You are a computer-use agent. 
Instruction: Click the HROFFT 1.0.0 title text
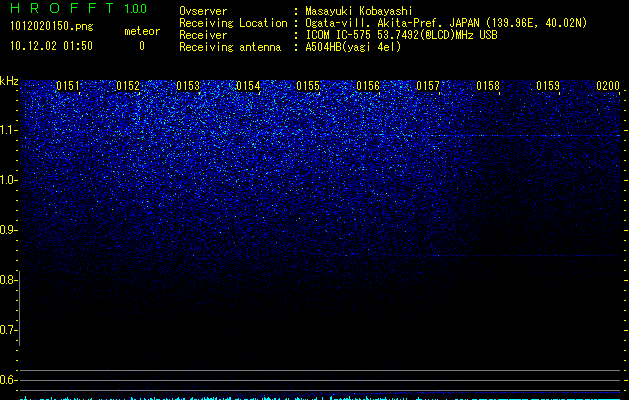(x=79, y=8)
